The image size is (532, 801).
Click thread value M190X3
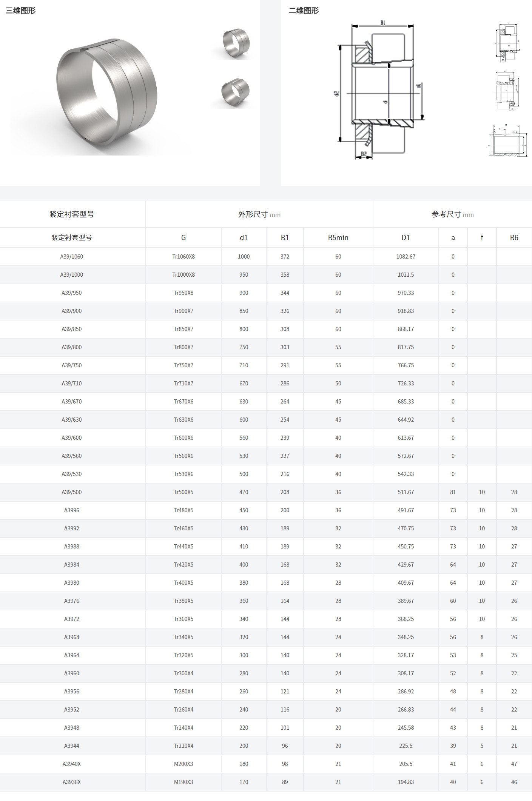coord(184,782)
